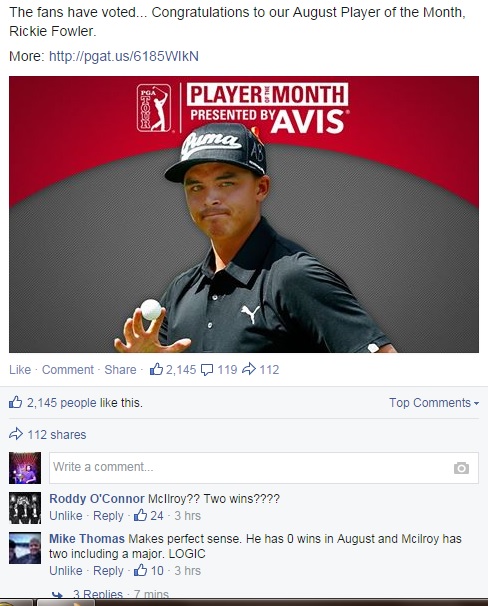Click thumbs-up icon next to people like this
This screenshot has width=488, height=606.
pos(15,402)
